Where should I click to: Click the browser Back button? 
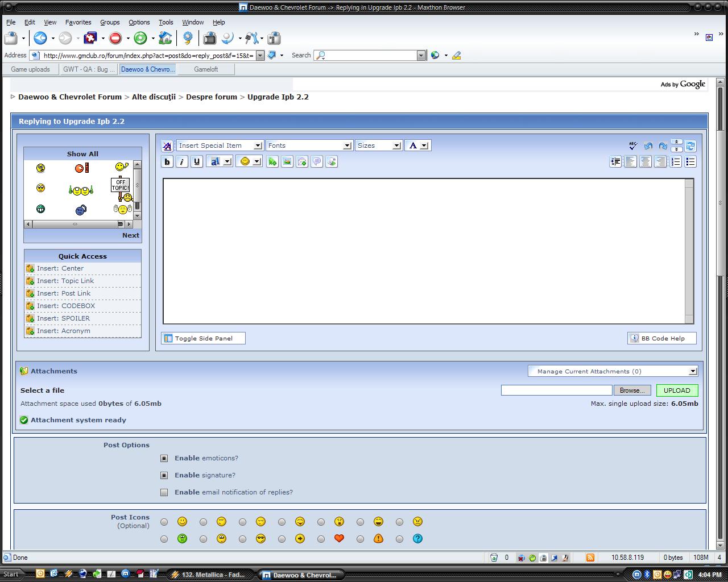pyautogui.click(x=40, y=38)
